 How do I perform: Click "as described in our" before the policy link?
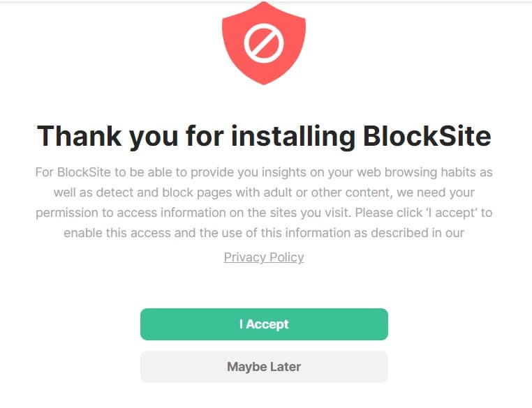point(413,233)
